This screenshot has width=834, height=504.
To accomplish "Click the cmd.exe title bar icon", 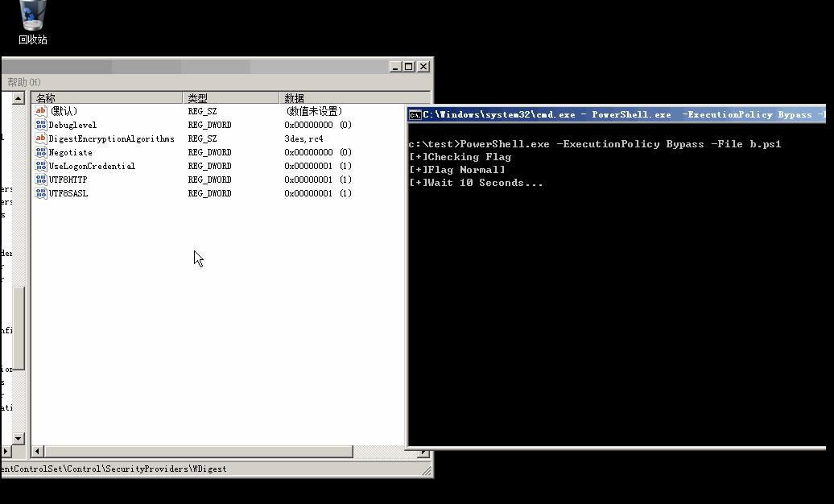I will 415,114.
